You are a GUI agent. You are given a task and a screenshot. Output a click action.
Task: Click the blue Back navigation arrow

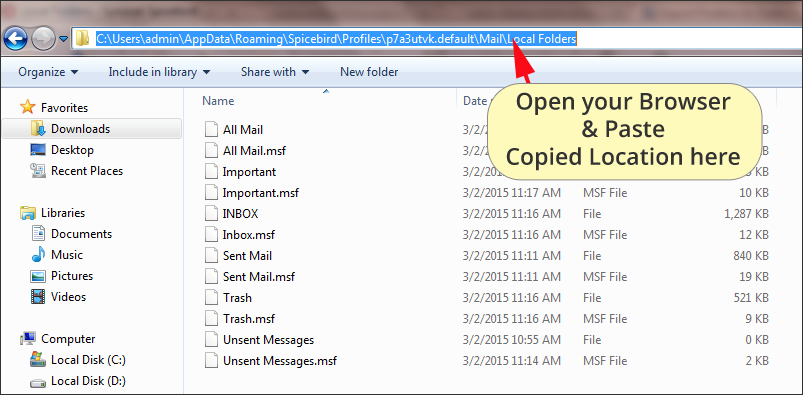point(16,38)
